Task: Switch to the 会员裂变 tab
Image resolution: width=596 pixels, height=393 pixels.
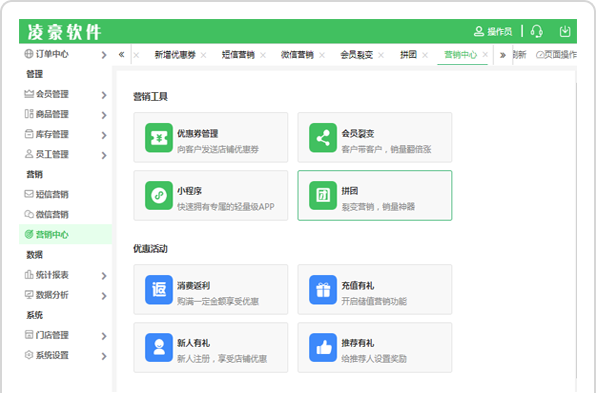Action: (357, 55)
